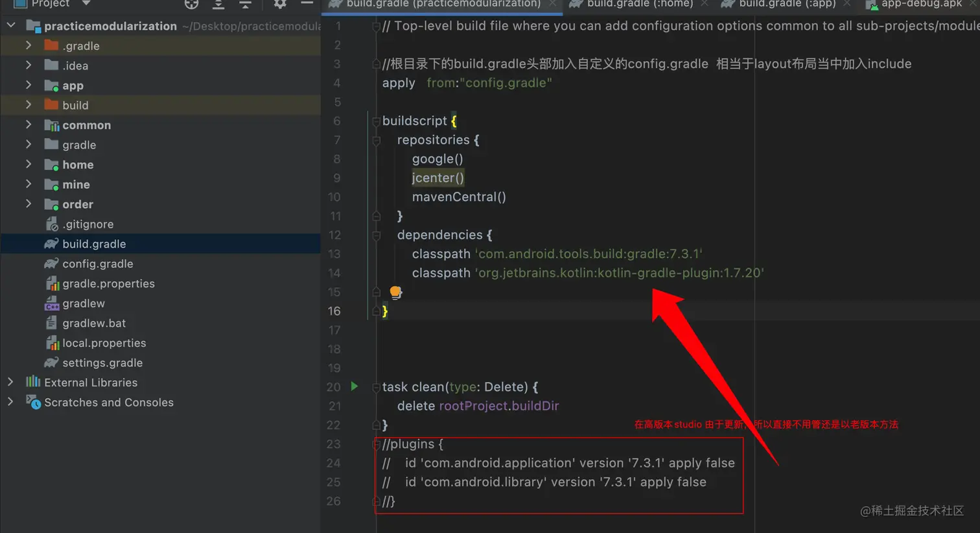Click the gradle folder icon
980x533 pixels.
click(51, 144)
